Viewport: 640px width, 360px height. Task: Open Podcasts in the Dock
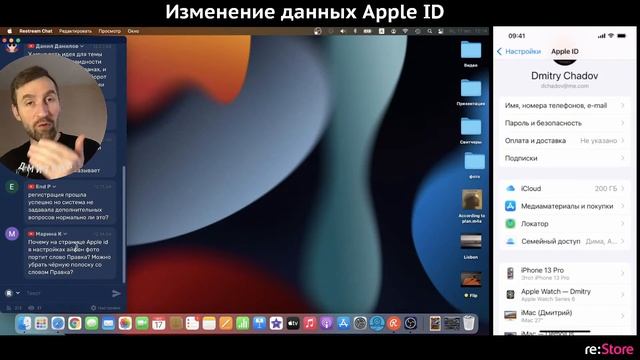(x=326, y=324)
